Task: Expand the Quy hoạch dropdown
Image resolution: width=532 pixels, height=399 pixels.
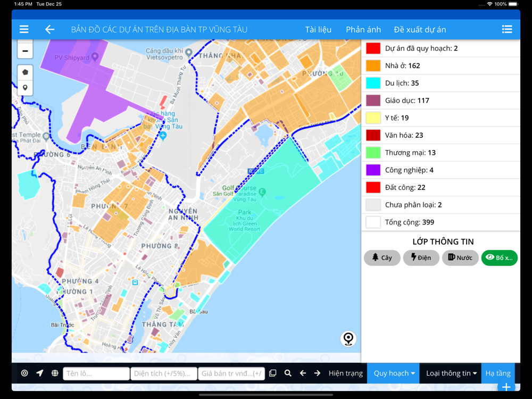Action: [x=394, y=373]
